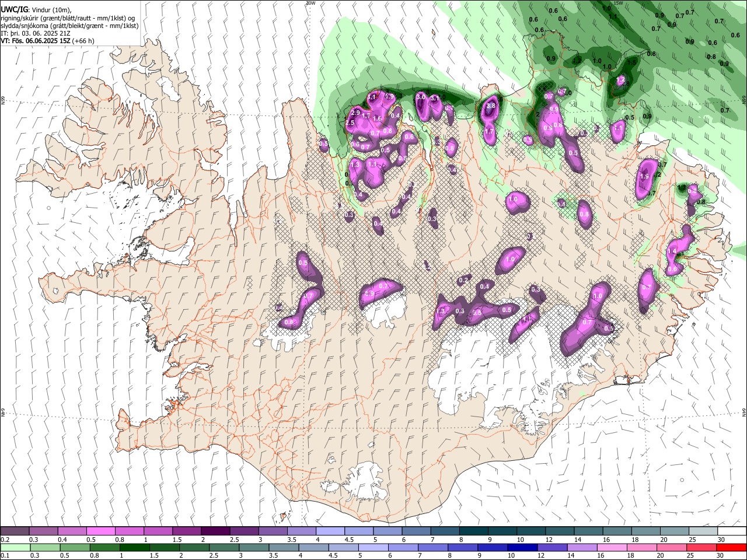Click the bright pink 0.5–0.8 snow legend swatch
This screenshot has width=747, height=560.
100,531
